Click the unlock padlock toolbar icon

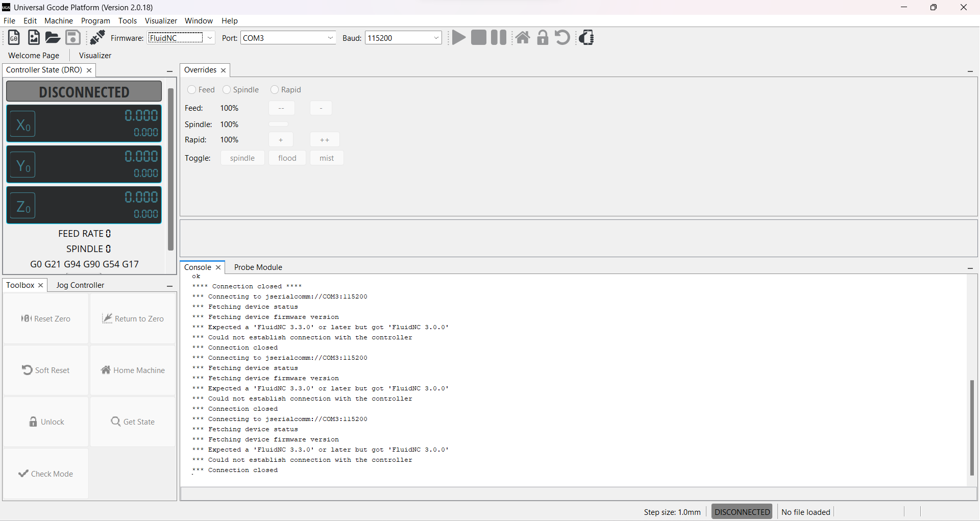click(x=542, y=37)
